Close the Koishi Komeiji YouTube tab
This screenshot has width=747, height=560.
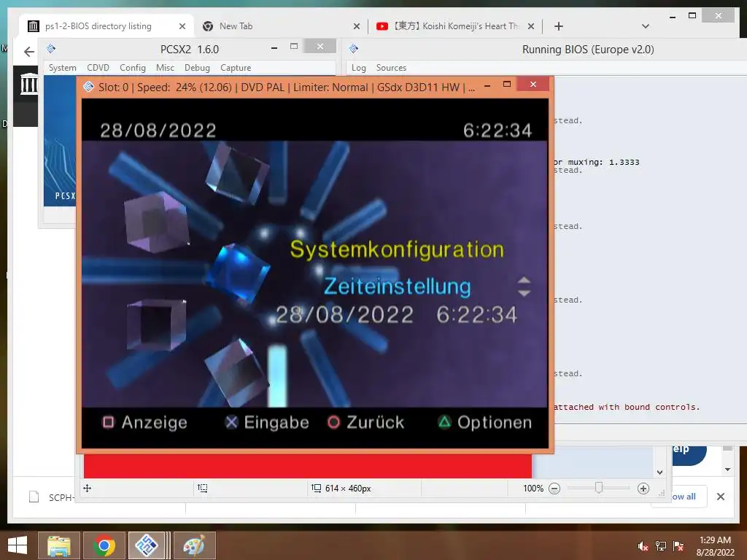[x=531, y=26]
